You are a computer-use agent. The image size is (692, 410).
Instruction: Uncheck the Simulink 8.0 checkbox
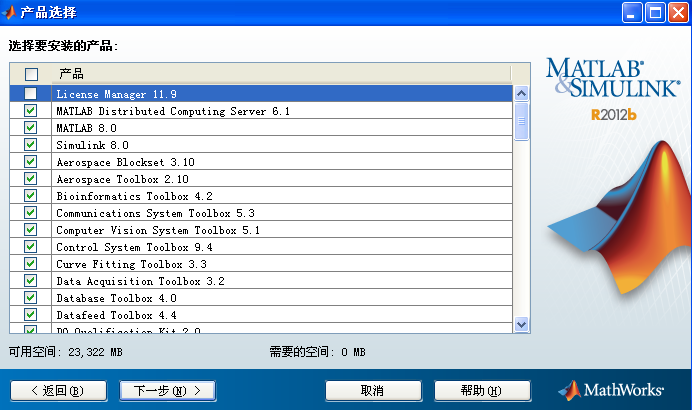click(30, 144)
